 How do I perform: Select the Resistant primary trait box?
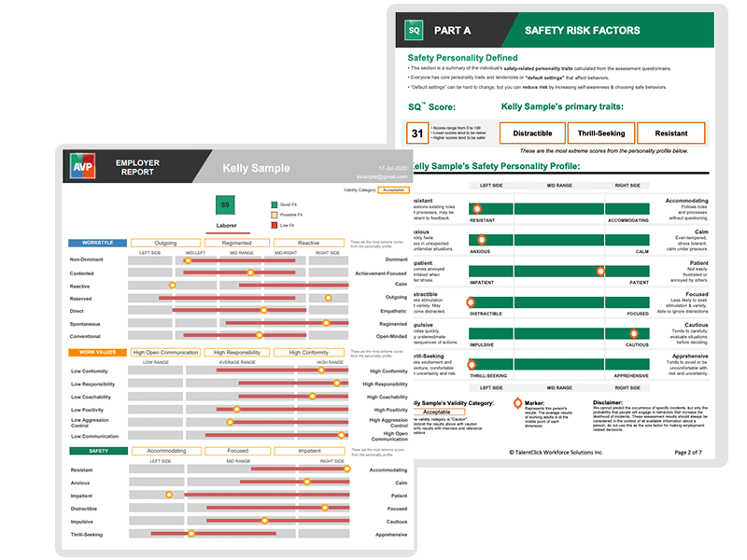pos(670,133)
